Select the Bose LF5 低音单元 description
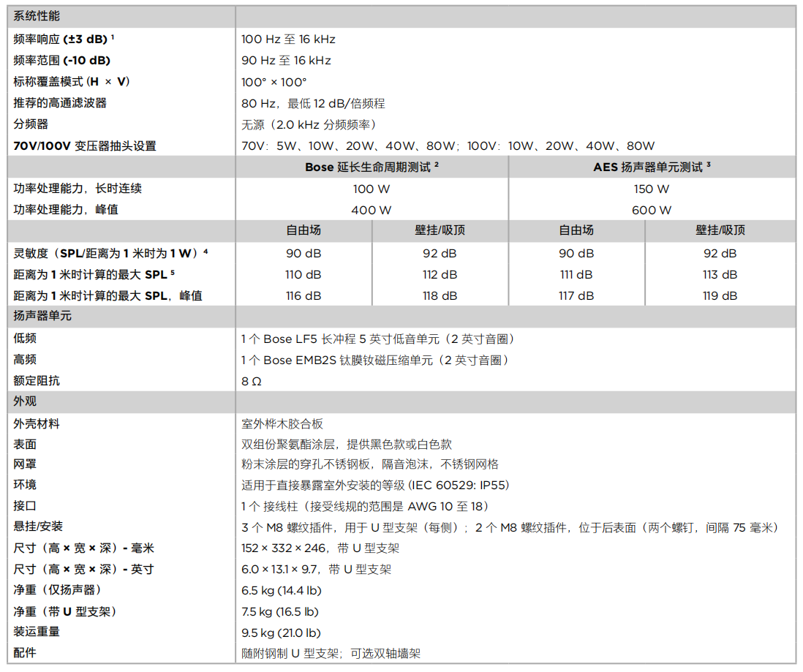 coord(379,339)
